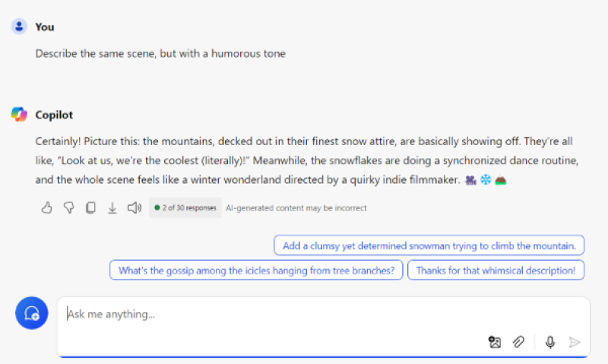Click the thumbs up like icon

[x=46, y=207]
